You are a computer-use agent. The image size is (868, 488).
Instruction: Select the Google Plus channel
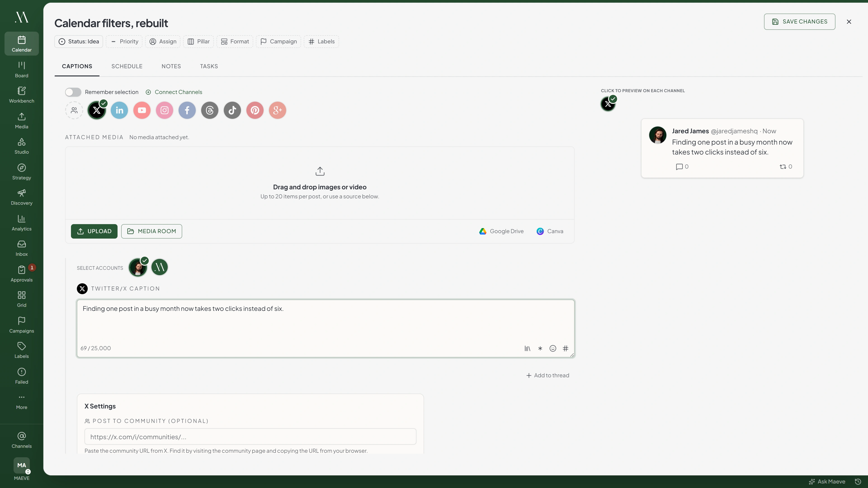click(x=277, y=110)
